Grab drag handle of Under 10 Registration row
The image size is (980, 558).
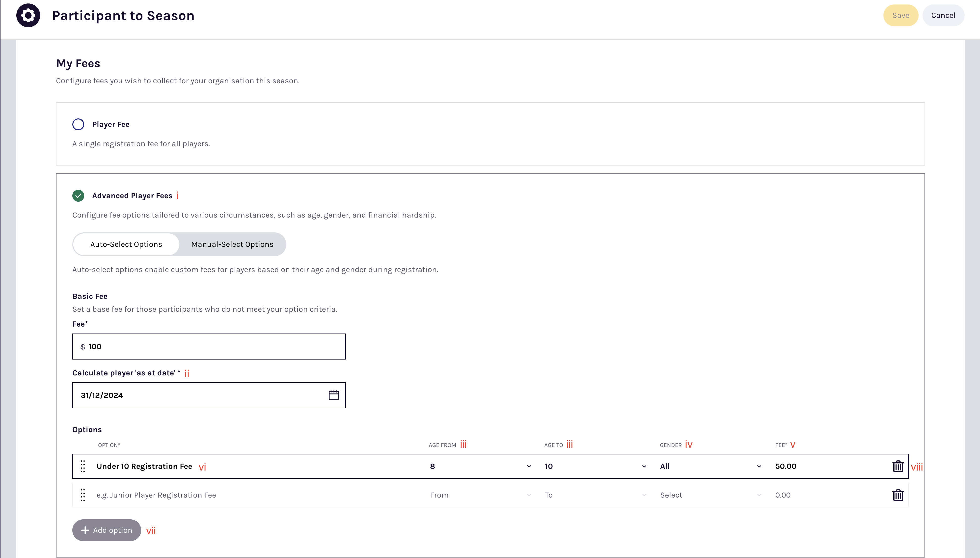tap(83, 466)
